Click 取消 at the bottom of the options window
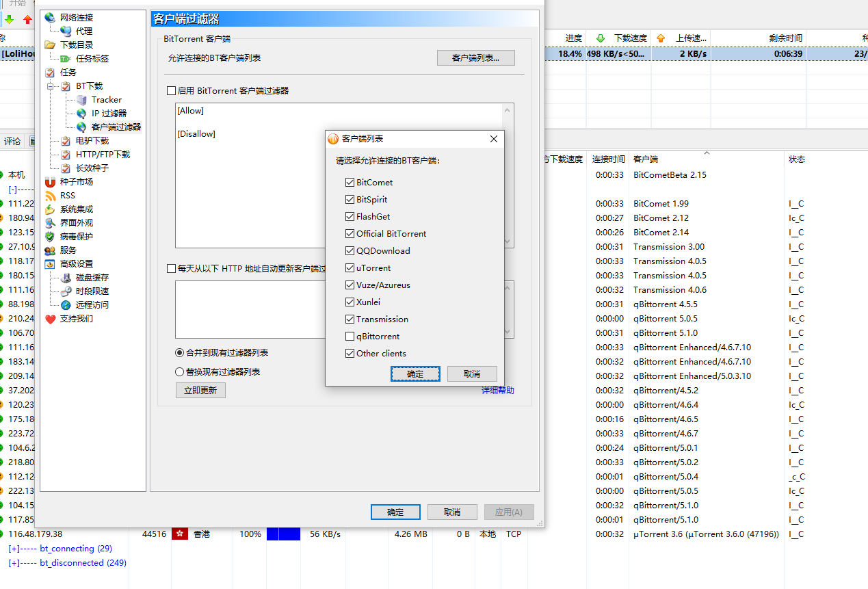The height and width of the screenshot is (589, 868). pyautogui.click(x=452, y=512)
